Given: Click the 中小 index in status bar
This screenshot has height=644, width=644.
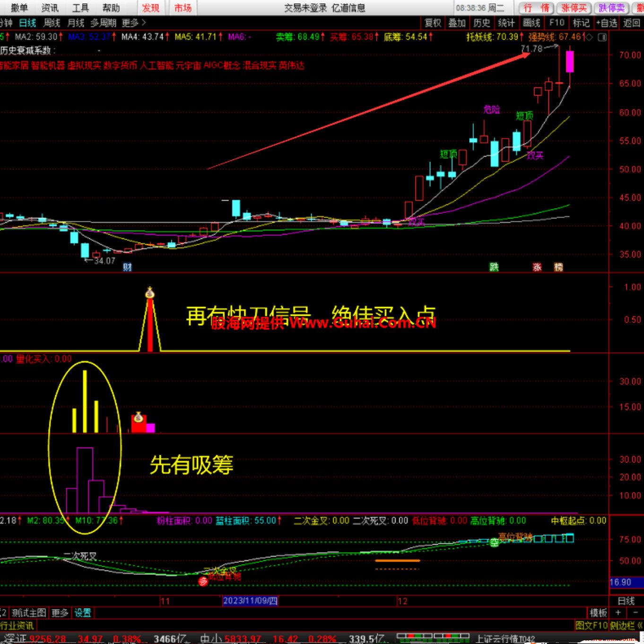Looking at the screenshot, I should click(x=211, y=639).
